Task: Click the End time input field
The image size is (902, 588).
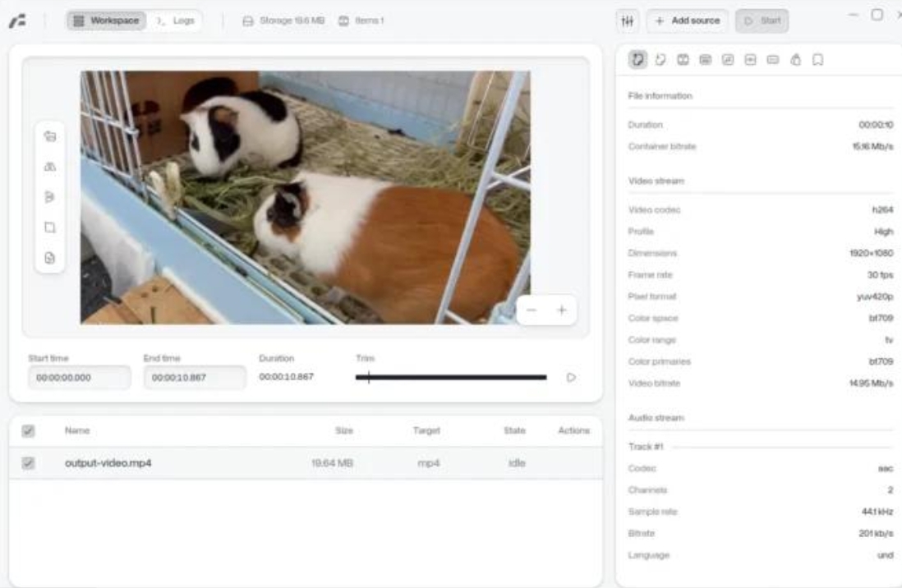Action: 195,378
